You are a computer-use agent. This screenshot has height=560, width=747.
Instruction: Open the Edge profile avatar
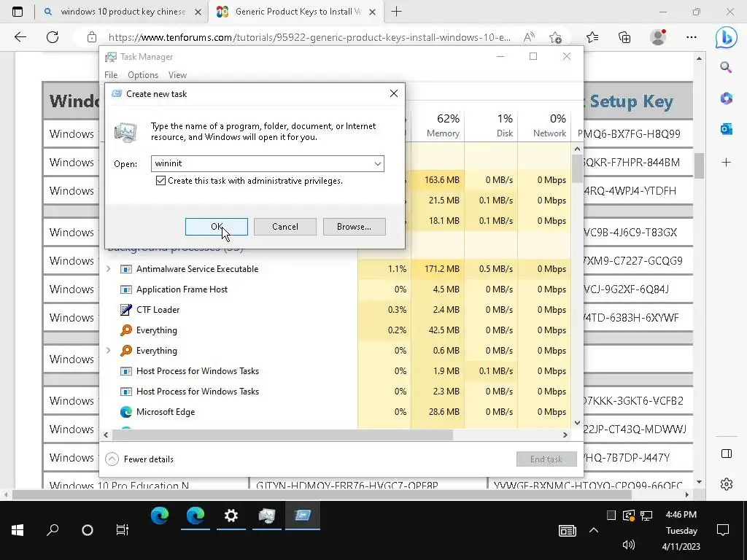click(x=658, y=37)
